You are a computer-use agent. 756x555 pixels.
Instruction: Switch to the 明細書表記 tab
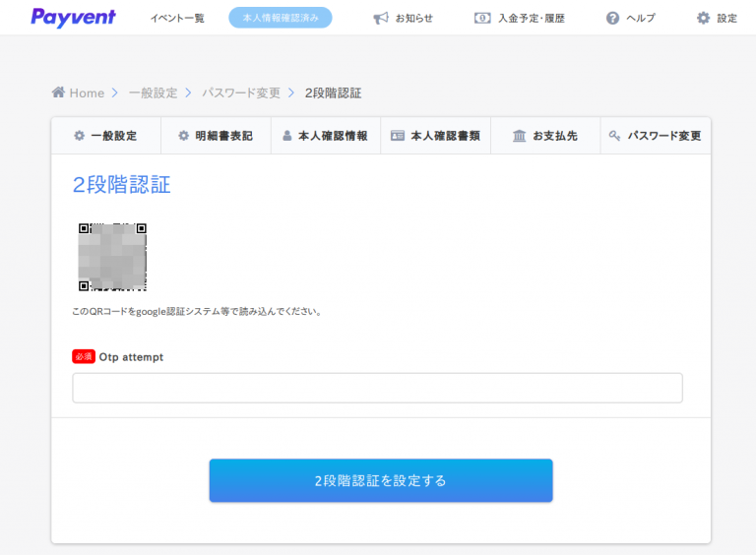[216, 136]
